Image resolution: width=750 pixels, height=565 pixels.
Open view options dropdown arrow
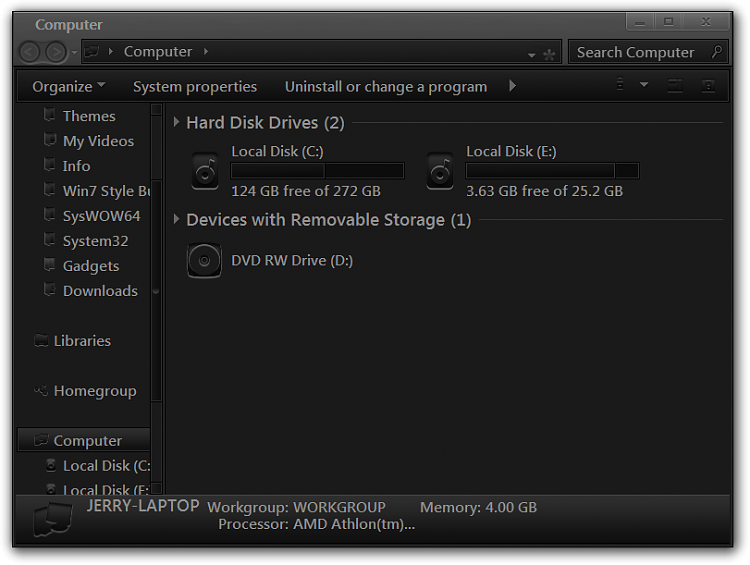[644, 85]
